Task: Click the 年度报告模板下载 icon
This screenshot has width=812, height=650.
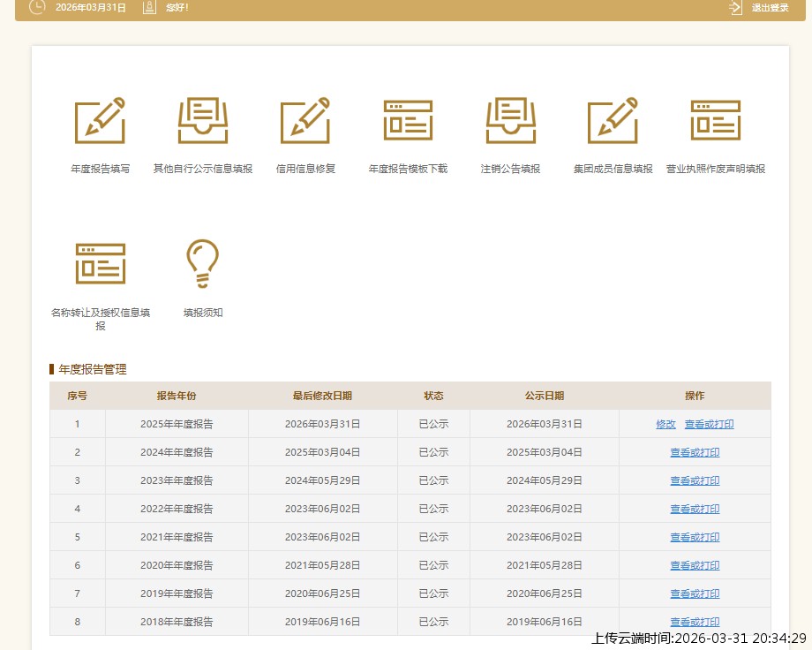Action: (408, 121)
